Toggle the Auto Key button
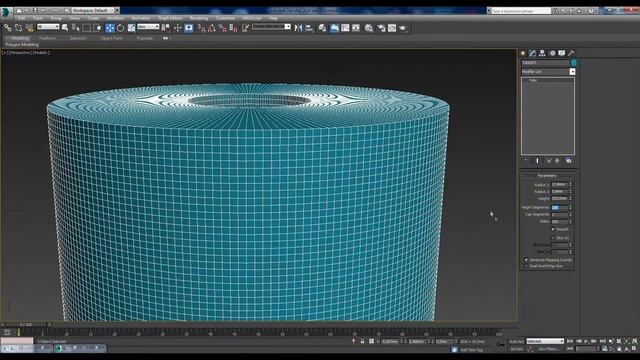Viewport: 640px width, 360px height. click(517, 341)
